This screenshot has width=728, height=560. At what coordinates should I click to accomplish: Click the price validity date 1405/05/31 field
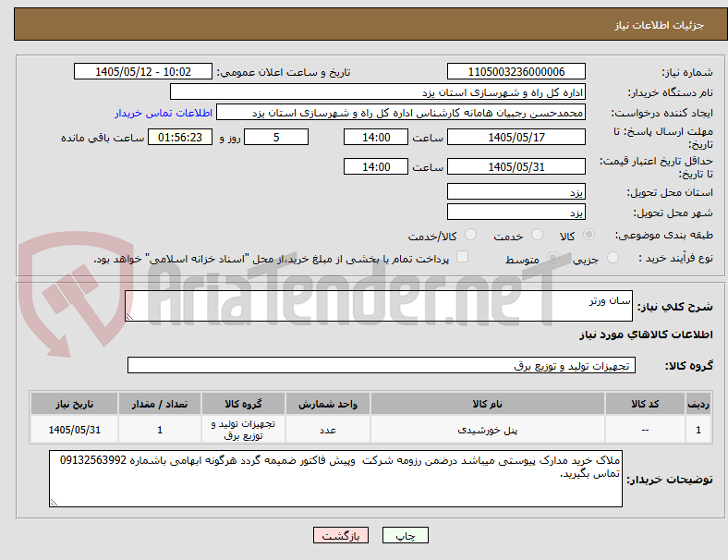click(516, 166)
